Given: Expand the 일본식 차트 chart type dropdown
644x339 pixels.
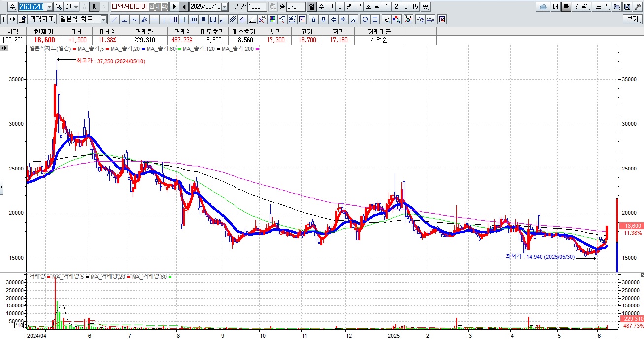Looking at the screenshot, I should pos(104,19).
